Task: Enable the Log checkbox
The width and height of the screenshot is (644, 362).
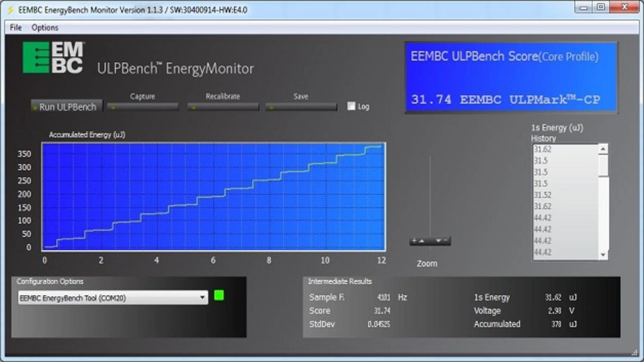Action: coord(351,106)
